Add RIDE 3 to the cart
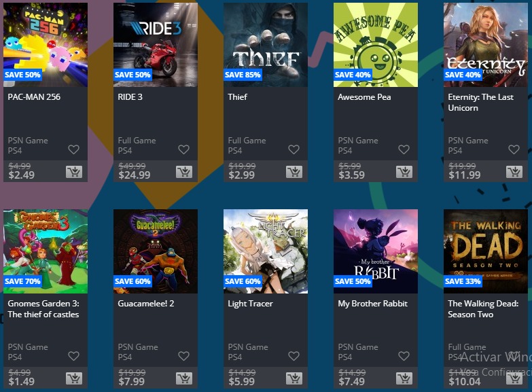The image size is (532, 392). coord(184,172)
